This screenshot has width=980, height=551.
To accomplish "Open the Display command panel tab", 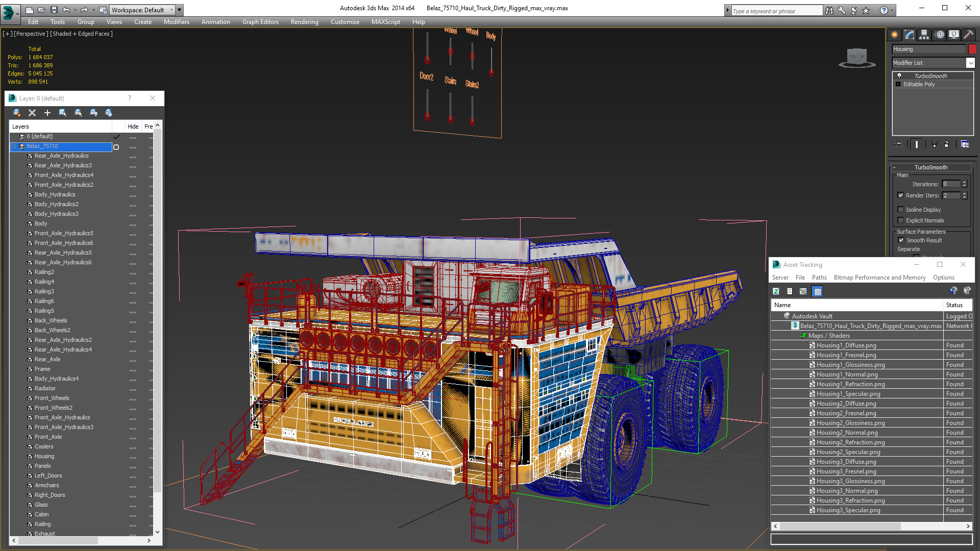I will coord(954,35).
